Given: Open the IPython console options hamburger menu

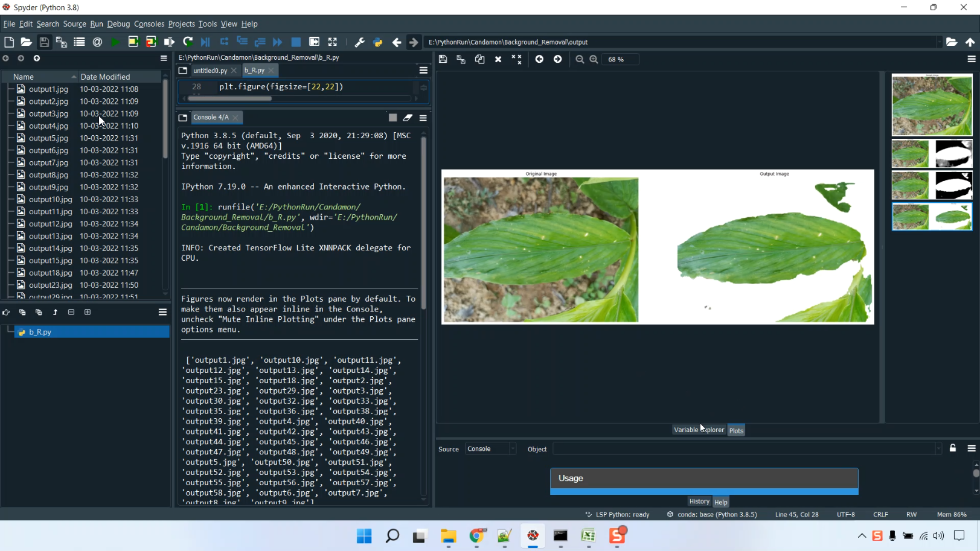Looking at the screenshot, I should pyautogui.click(x=423, y=118).
